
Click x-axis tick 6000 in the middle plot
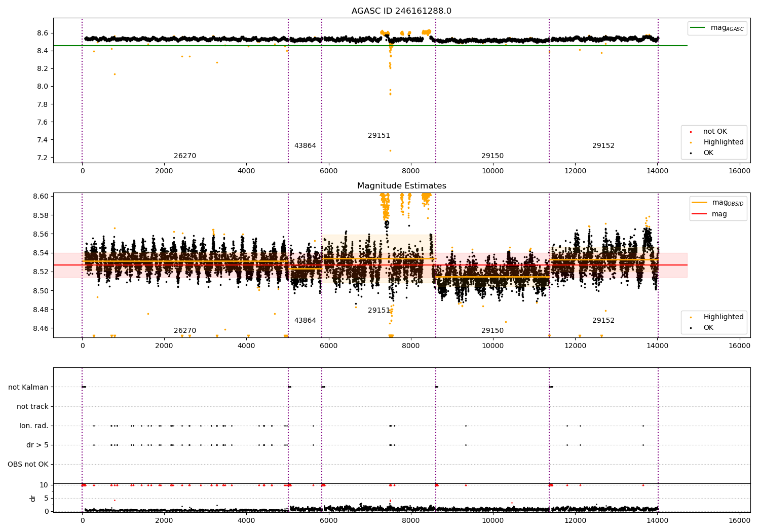coord(328,346)
